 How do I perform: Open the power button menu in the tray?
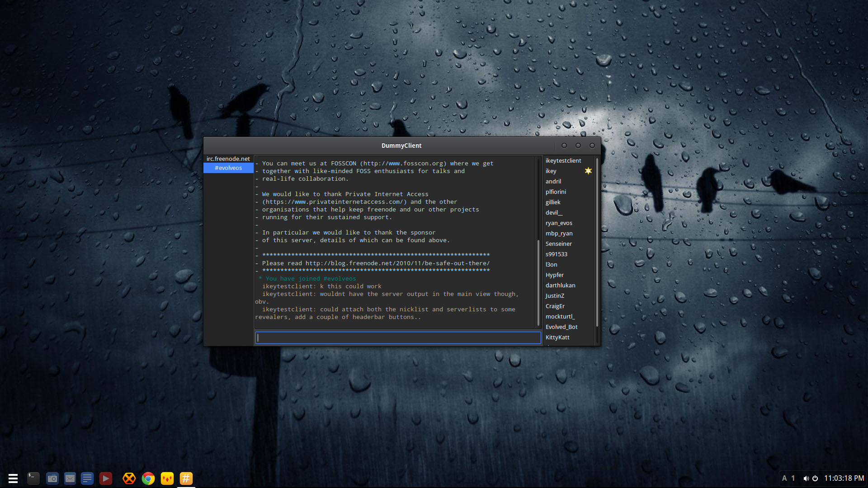point(815,478)
